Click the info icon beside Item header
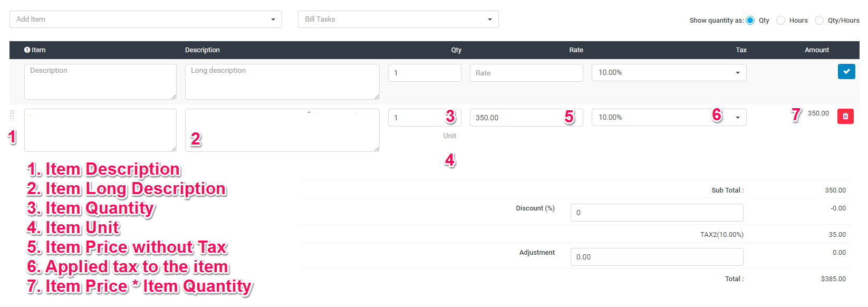This screenshot has width=868, height=307. (x=27, y=50)
